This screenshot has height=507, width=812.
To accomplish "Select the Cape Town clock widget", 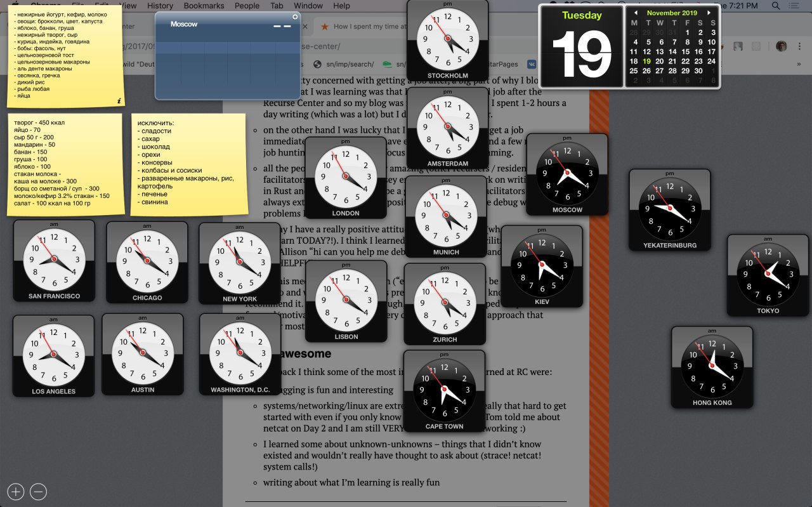I will (444, 392).
